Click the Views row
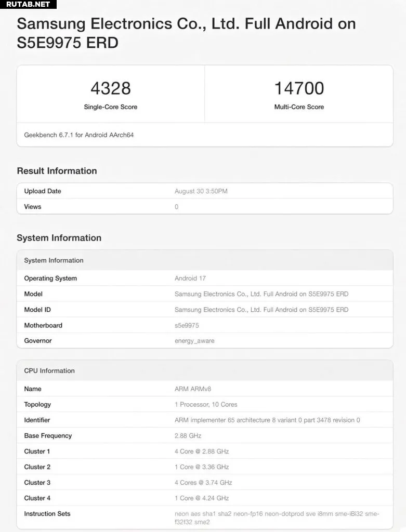This screenshot has width=406, height=532. 205,207
